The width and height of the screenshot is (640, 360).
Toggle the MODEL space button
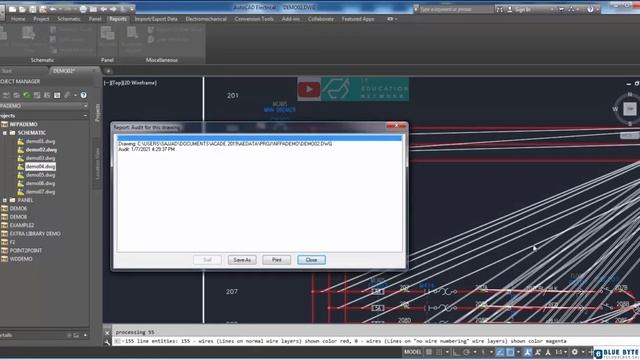[413, 352]
